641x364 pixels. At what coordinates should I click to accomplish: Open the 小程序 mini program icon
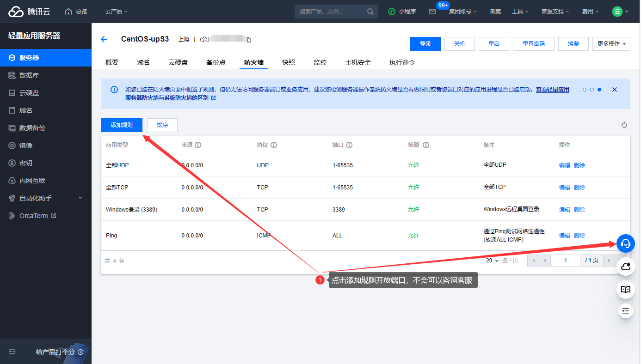click(401, 11)
